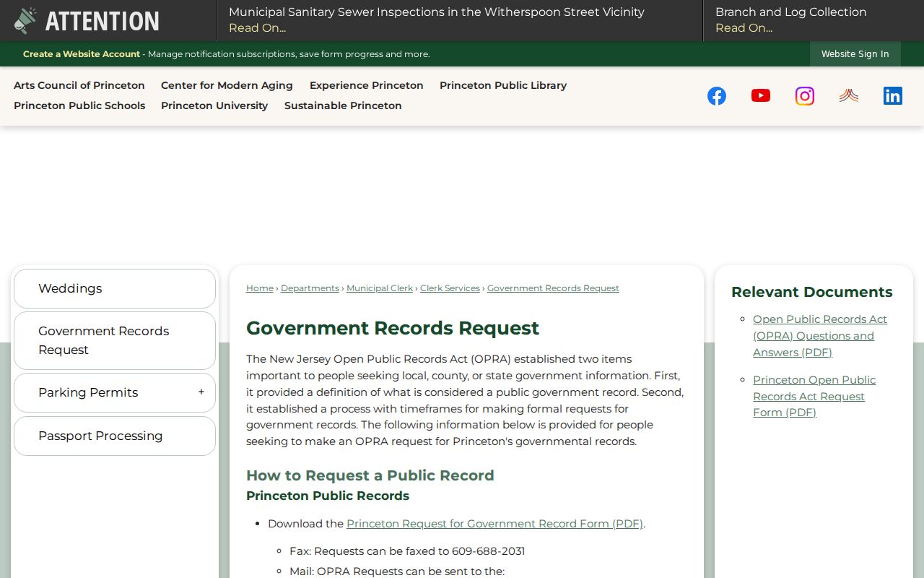The height and width of the screenshot is (578, 924).
Task: Open OPRA Questions and Answers PDF
Action: point(820,336)
